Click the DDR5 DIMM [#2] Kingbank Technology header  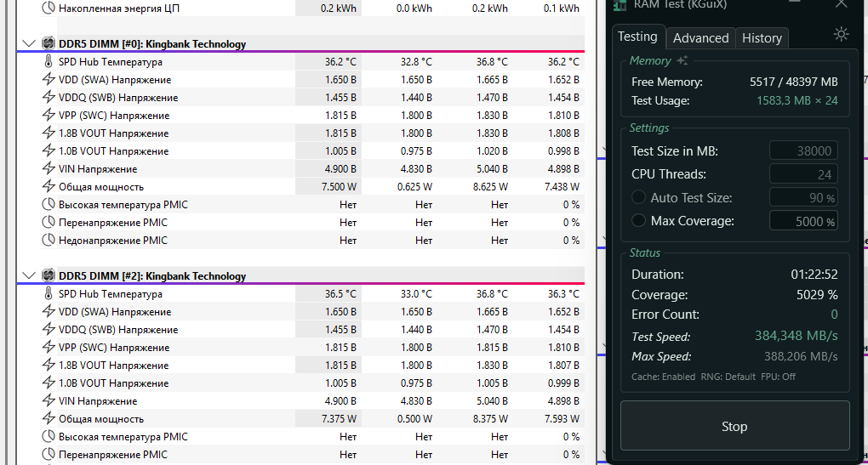click(152, 276)
